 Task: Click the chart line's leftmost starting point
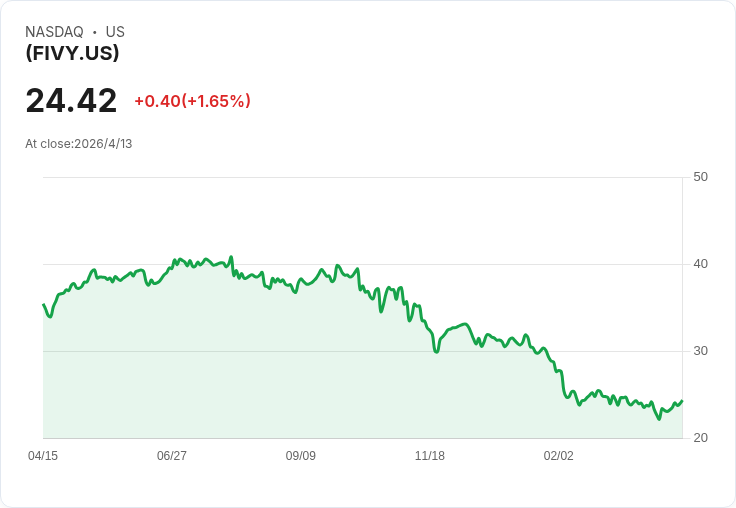[x=43, y=304]
